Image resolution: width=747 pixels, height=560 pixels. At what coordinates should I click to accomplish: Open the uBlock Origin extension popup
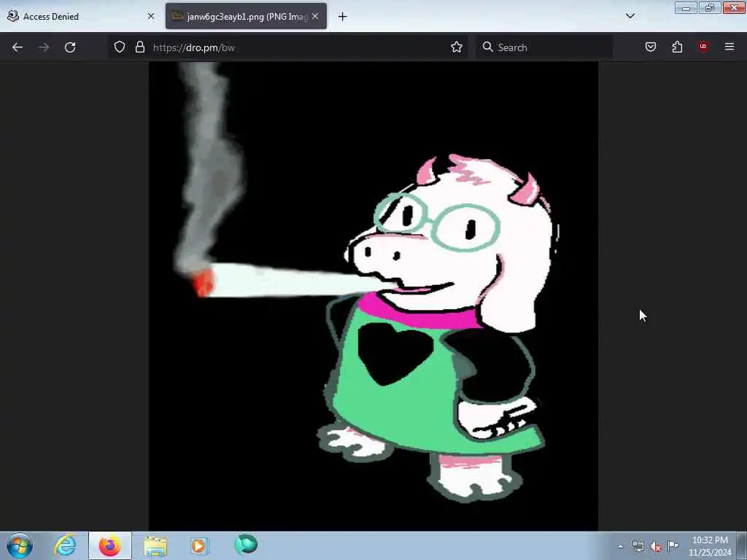pos(703,47)
